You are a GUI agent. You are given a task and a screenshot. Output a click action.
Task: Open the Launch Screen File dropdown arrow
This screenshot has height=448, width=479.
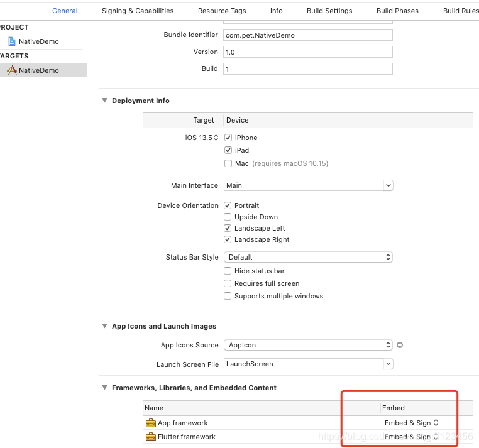[388, 364]
